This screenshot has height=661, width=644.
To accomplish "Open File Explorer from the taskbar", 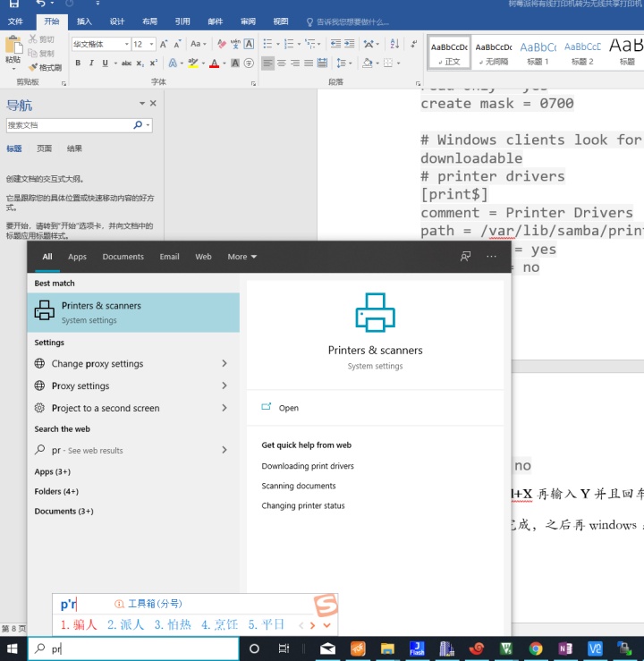I will tap(387, 648).
